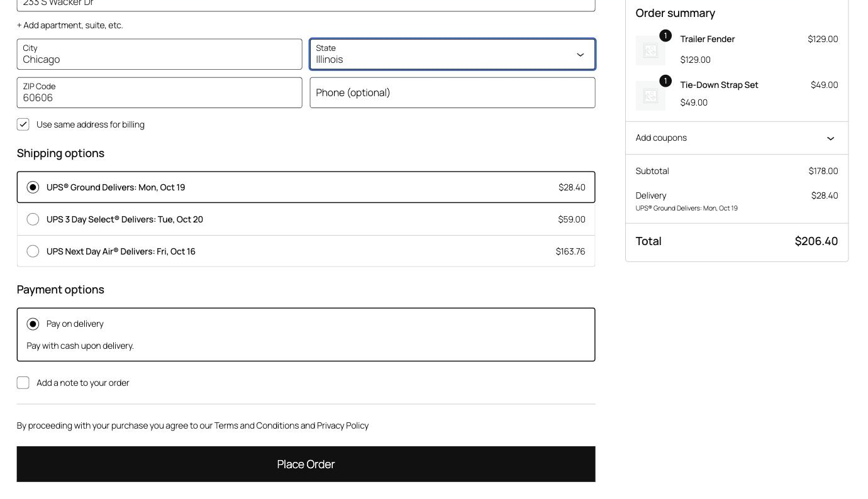Click the $178.00 subtotal value
868x499 pixels.
(823, 171)
